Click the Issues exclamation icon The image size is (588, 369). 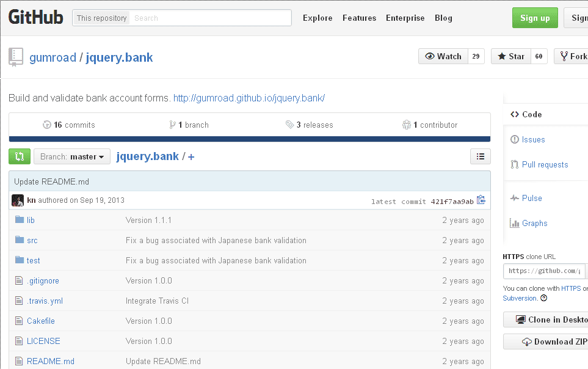coord(515,139)
